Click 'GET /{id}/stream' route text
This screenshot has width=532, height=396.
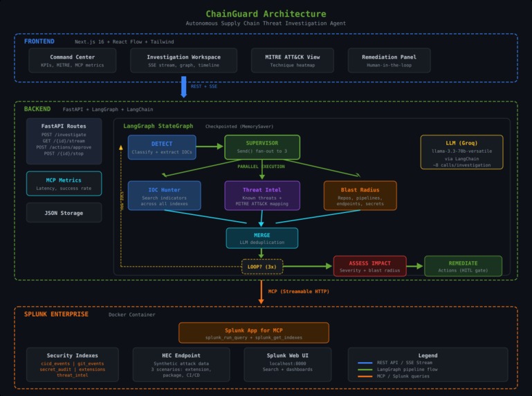[64, 141]
